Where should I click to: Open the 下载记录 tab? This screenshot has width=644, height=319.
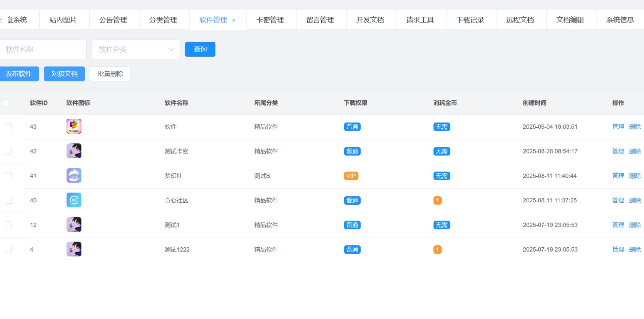pos(470,20)
